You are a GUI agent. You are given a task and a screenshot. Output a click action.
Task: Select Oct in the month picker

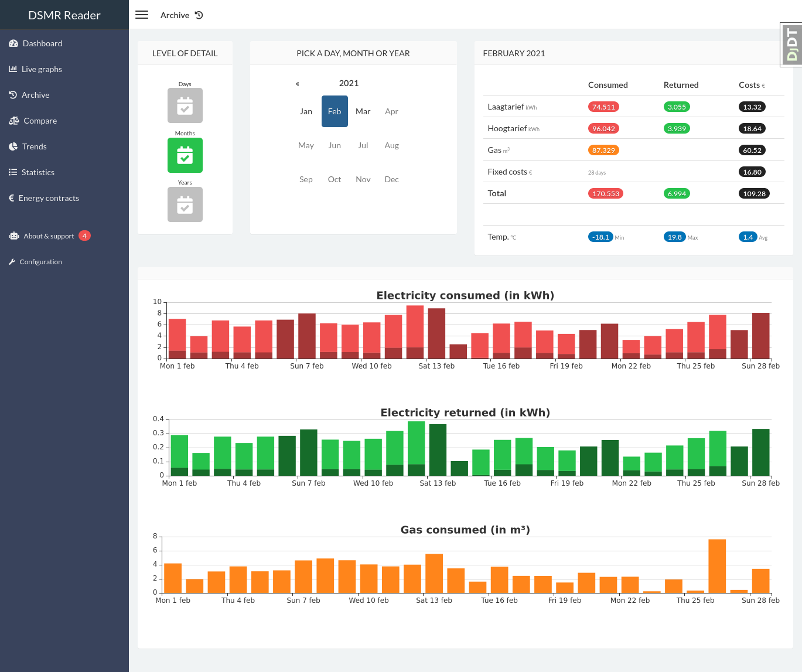(335, 179)
